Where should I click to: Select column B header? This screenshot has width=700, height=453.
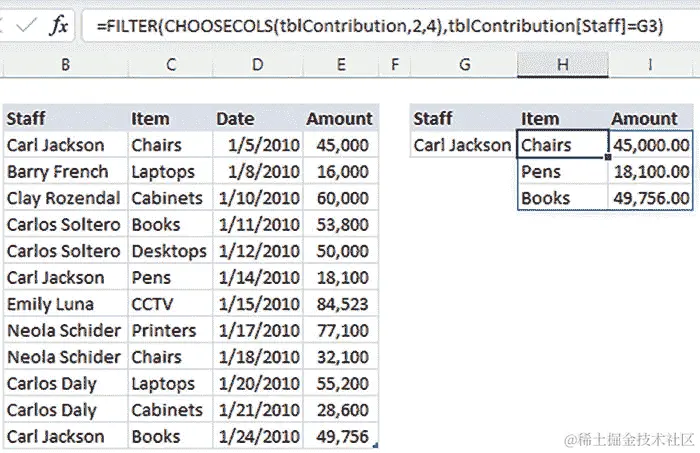(66, 65)
